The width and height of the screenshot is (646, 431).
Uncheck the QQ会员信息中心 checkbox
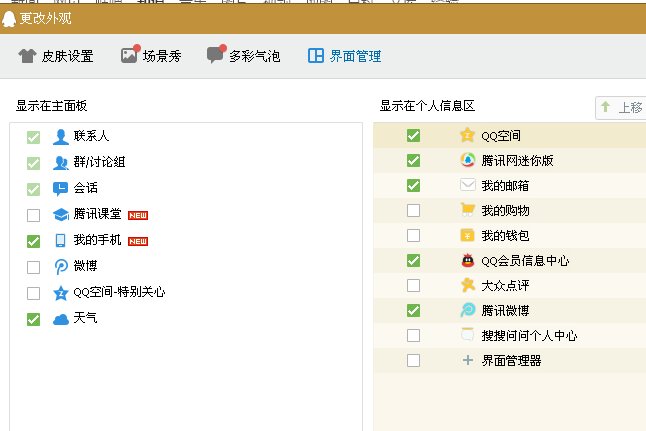(x=413, y=260)
